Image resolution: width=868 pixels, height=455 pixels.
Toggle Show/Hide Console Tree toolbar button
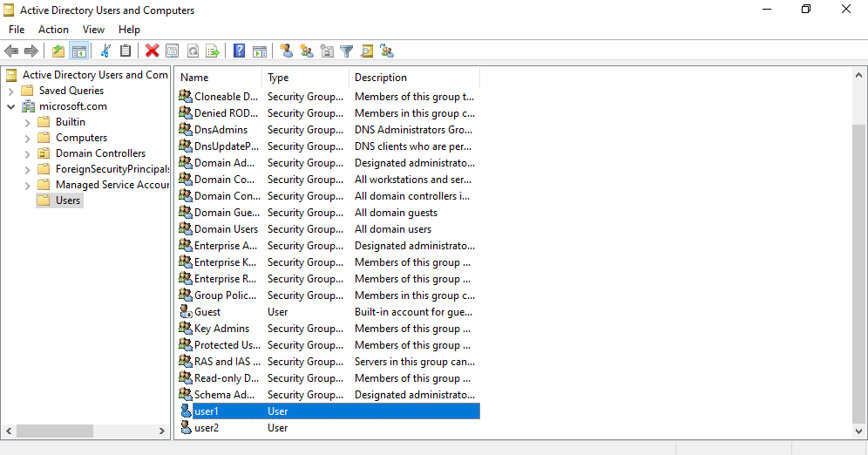(79, 51)
